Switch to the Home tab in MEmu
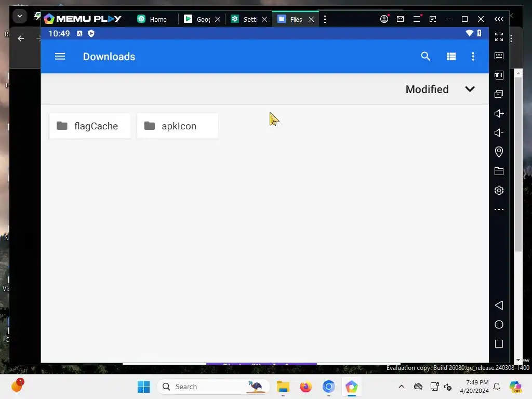Image resolution: width=532 pixels, height=399 pixels. click(x=152, y=19)
